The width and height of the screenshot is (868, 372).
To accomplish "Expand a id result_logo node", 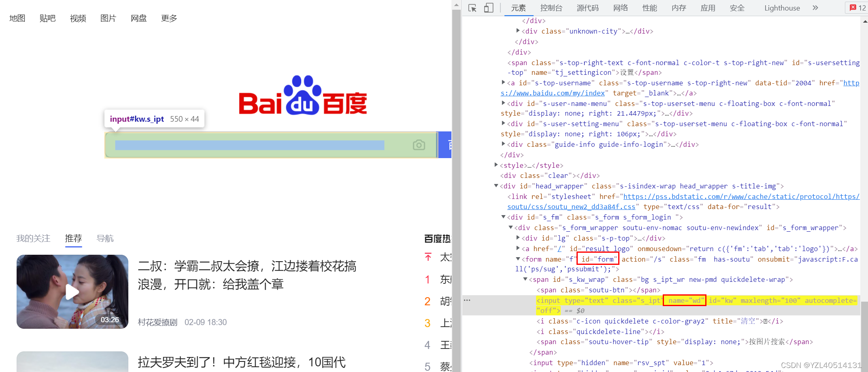I will coord(518,248).
